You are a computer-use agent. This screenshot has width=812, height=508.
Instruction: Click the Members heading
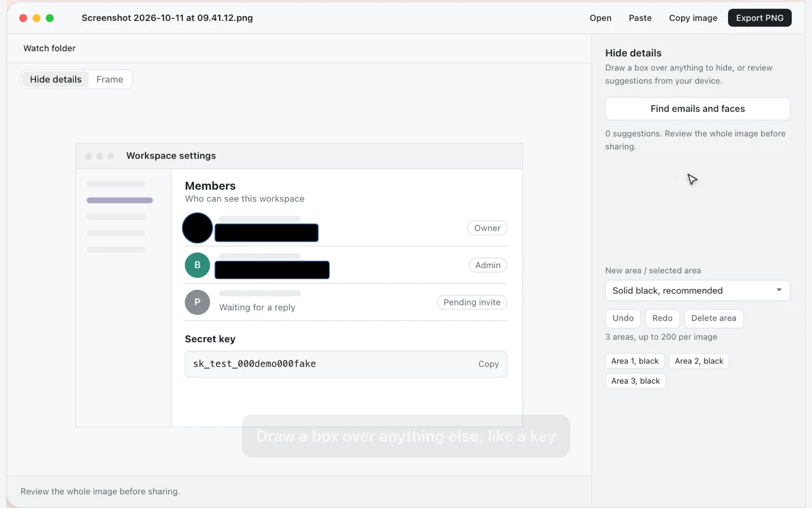click(x=210, y=186)
